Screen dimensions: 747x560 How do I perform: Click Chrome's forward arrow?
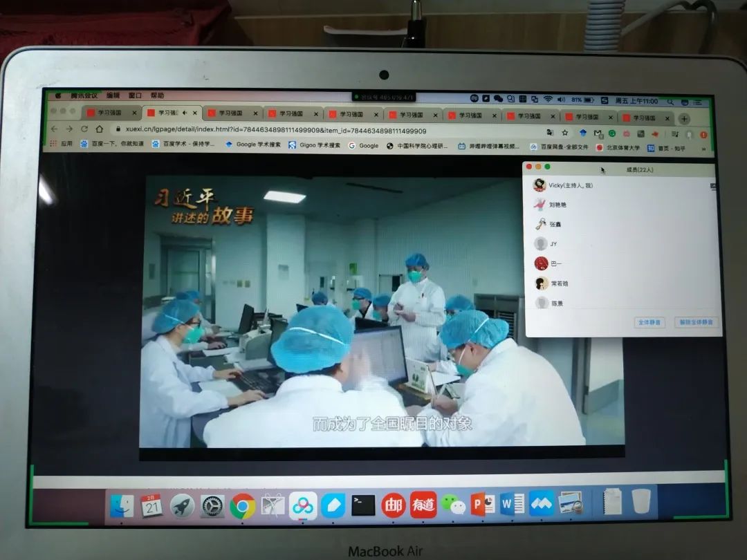(70, 129)
